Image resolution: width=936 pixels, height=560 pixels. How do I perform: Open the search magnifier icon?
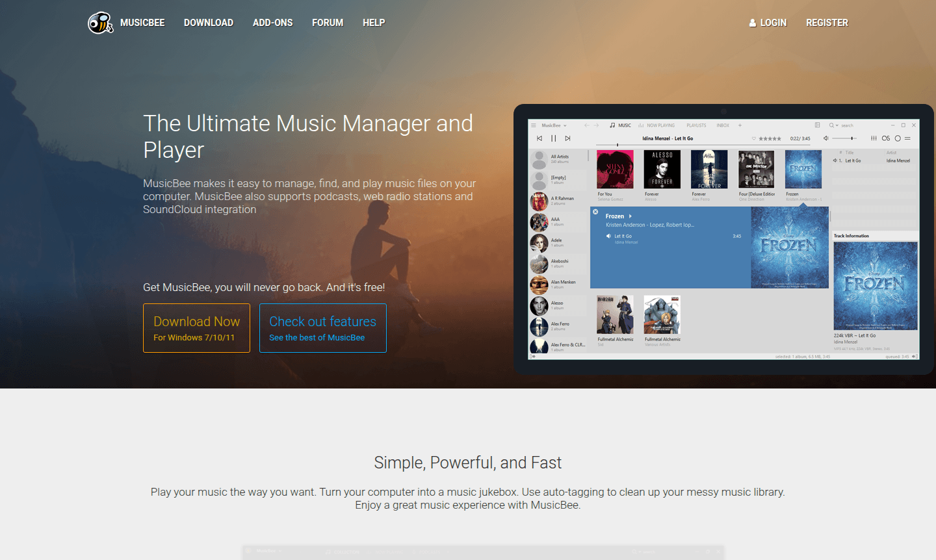pyautogui.click(x=831, y=125)
